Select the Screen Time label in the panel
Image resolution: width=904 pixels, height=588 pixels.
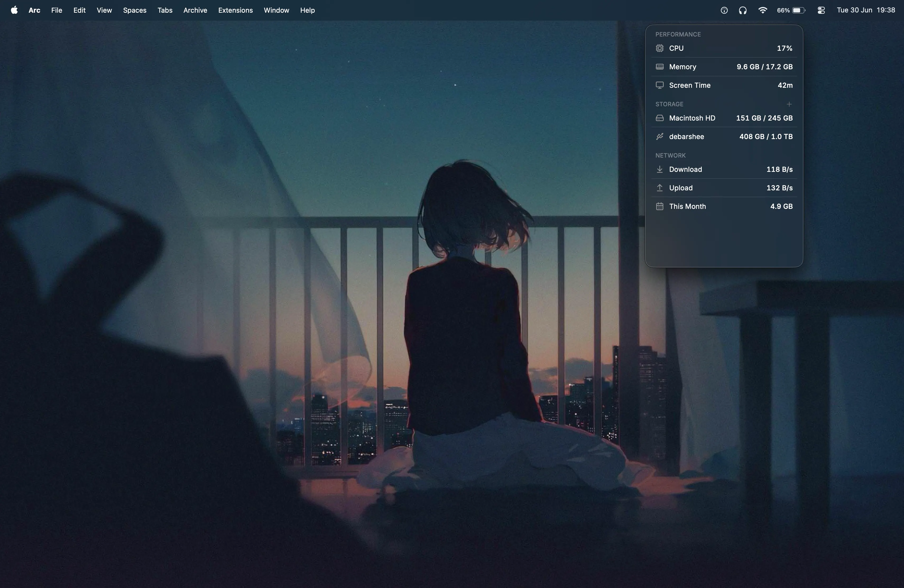[x=690, y=85]
